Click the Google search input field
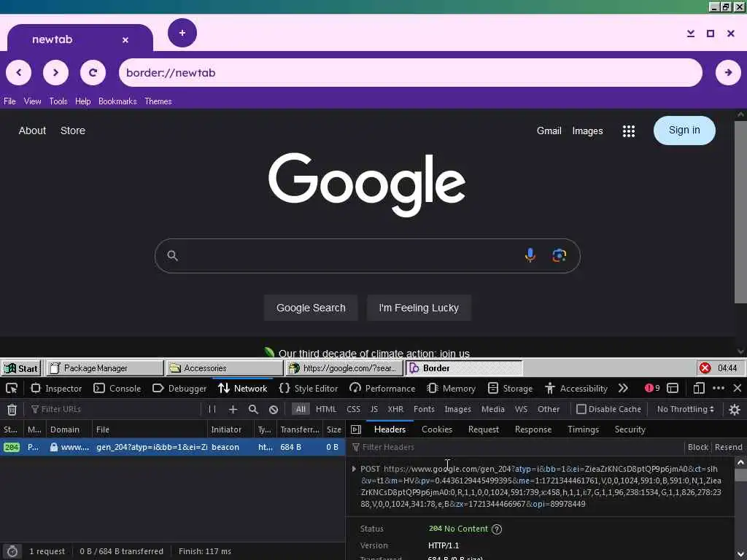Screen dimensions: 747x560 [368, 256]
